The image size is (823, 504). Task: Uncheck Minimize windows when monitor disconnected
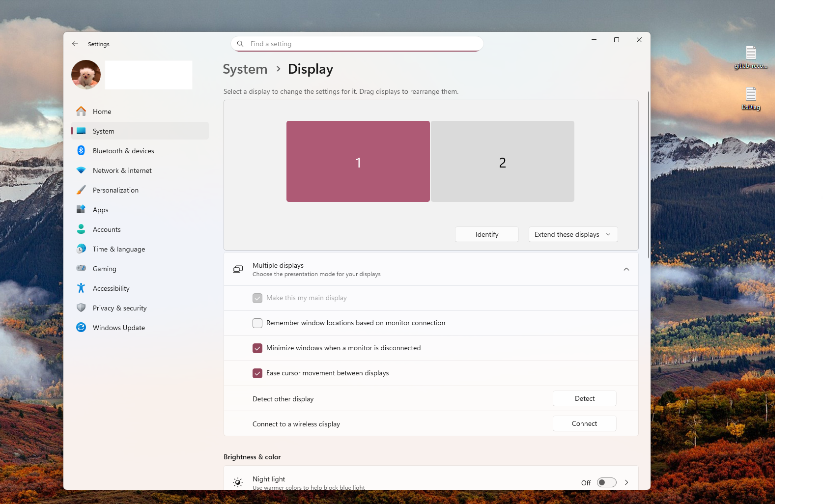click(257, 348)
